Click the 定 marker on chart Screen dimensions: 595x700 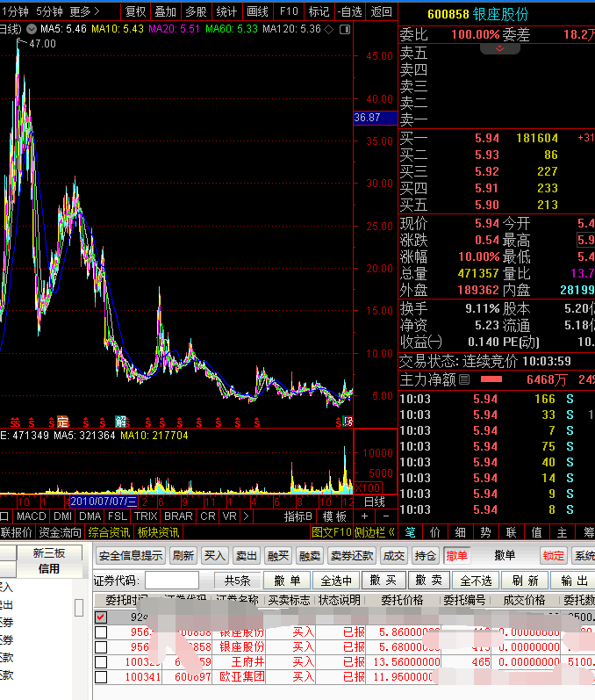[x=63, y=422]
